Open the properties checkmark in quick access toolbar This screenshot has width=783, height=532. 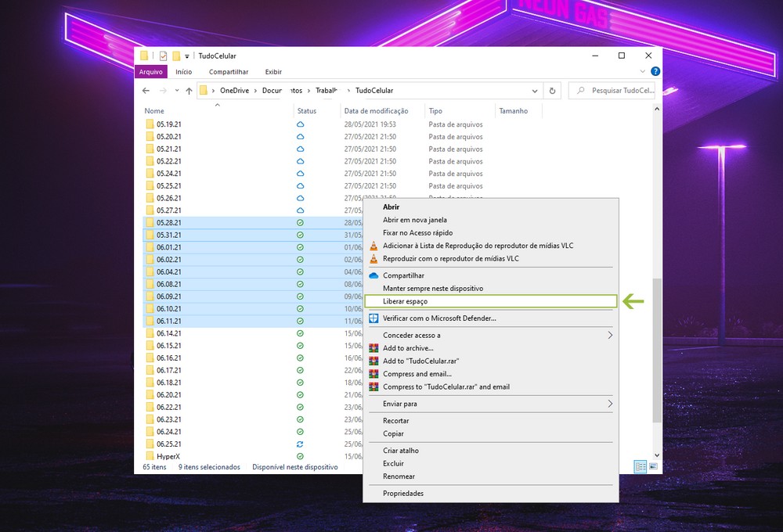click(x=163, y=56)
